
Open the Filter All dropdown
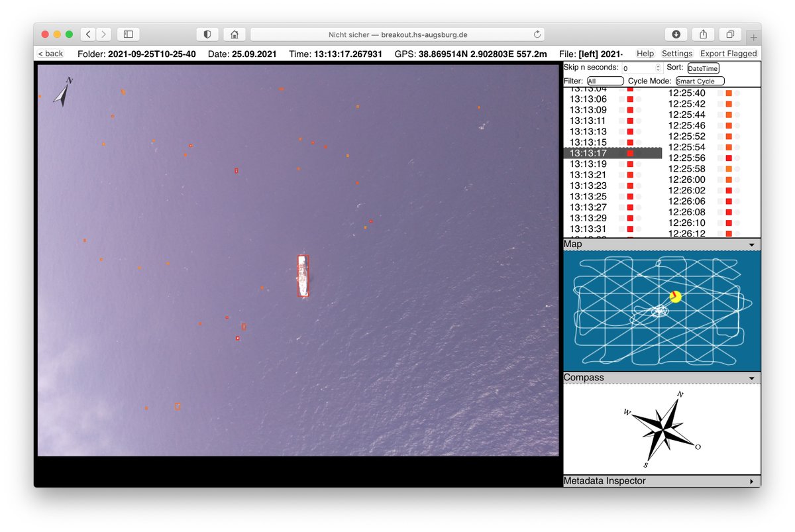[605, 81]
